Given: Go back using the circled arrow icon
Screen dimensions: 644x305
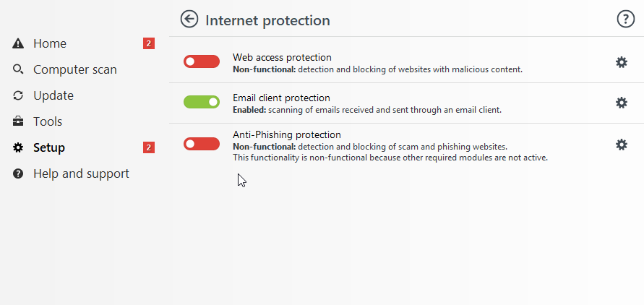Looking at the screenshot, I should coord(189,20).
